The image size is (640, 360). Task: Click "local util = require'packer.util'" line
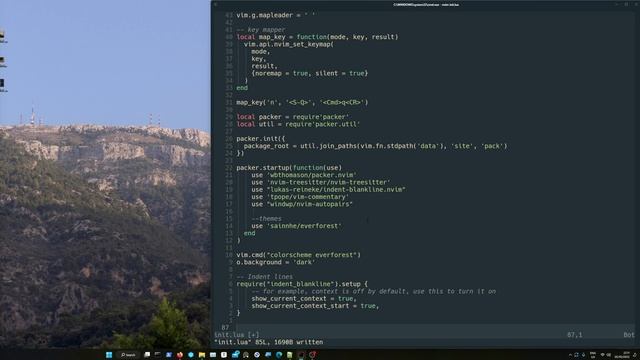pos(298,124)
